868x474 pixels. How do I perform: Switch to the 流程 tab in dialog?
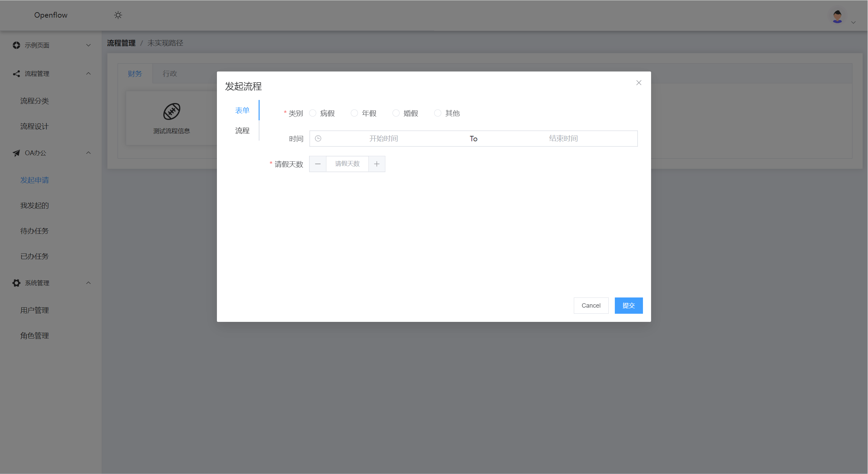(x=242, y=130)
